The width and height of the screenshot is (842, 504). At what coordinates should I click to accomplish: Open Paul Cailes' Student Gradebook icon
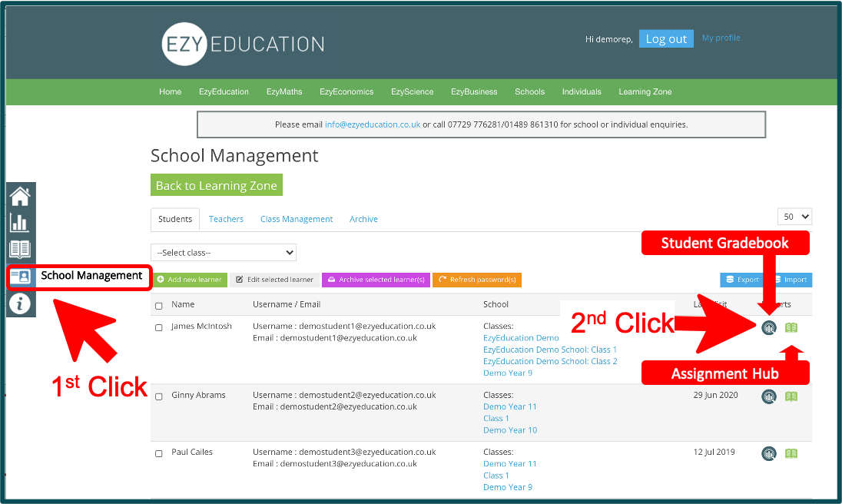click(x=769, y=453)
